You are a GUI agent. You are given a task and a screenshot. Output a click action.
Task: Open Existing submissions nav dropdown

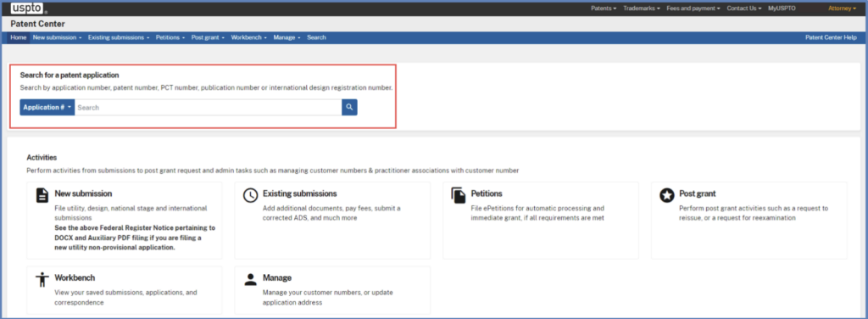(119, 37)
